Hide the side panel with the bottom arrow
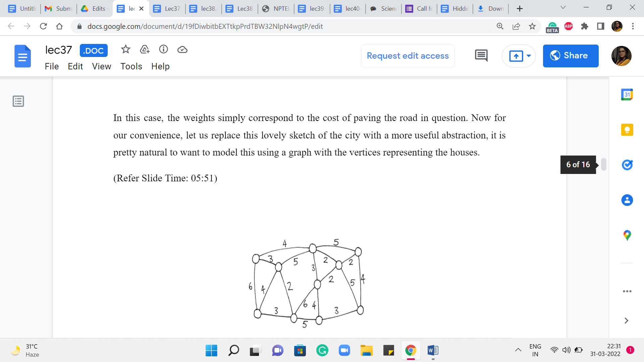The image size is (644, 362). [626, 321]
